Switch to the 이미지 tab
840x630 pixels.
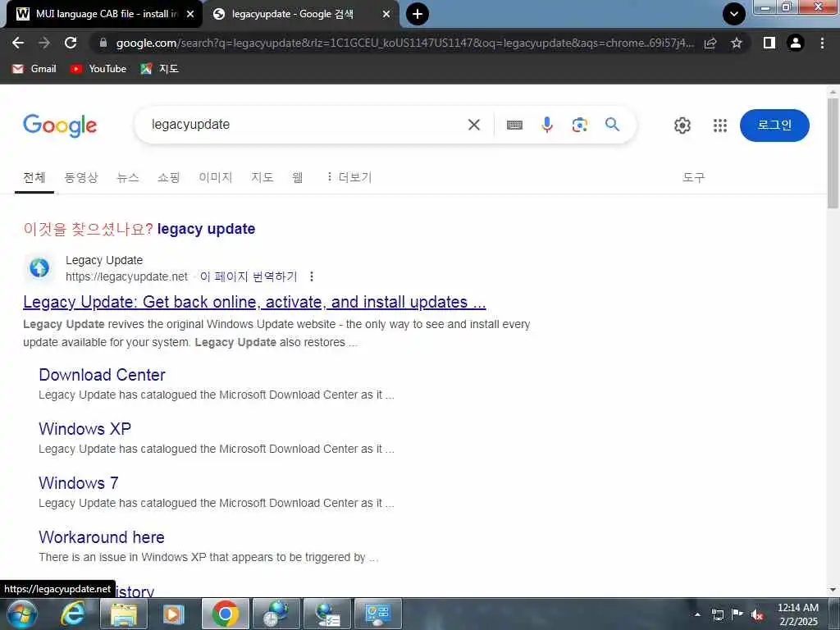[x=216, y=177]
